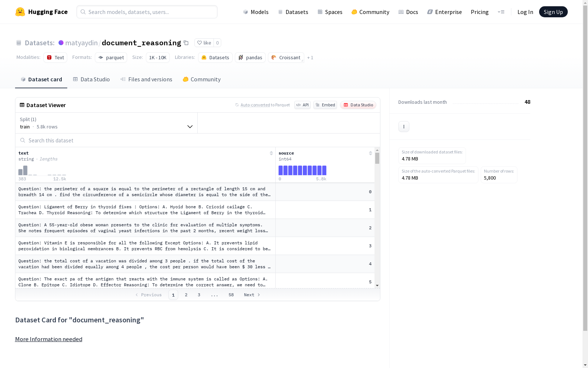588x368 pixels.
Task: Open Data Studio from viewer header
Action: (358, 105)
